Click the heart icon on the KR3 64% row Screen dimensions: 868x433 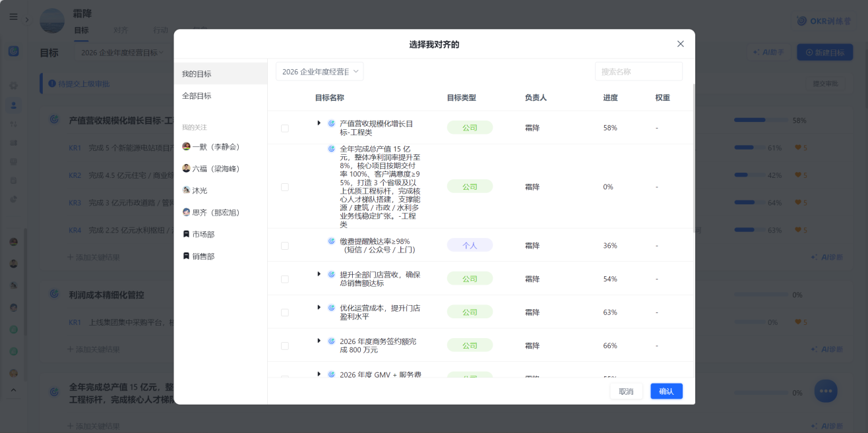pos(798,203)
